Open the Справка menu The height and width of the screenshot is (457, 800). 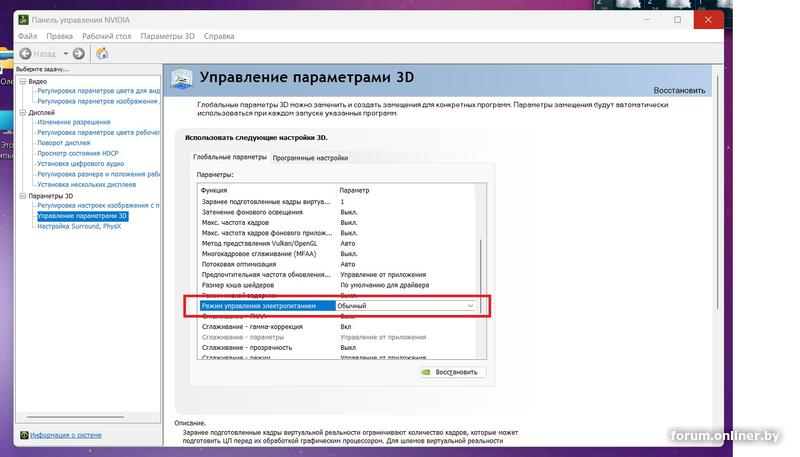point(219,36)
